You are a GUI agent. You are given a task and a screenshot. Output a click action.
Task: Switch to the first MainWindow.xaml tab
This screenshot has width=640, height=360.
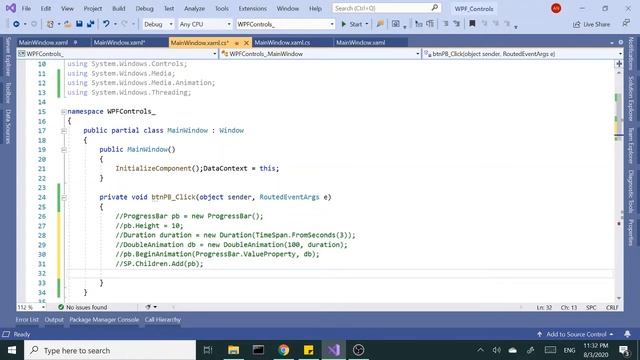click(43, 42)
